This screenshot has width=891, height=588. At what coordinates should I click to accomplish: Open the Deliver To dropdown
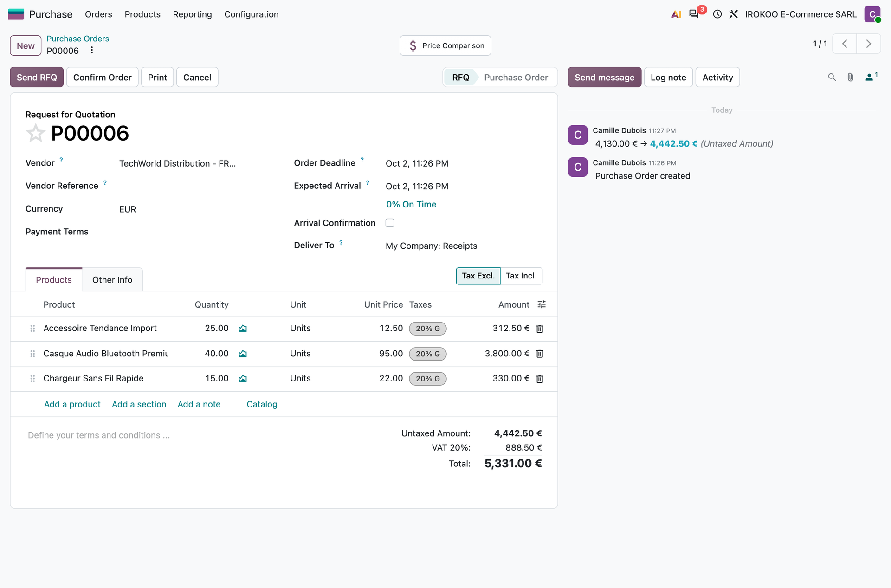point(464,246)
